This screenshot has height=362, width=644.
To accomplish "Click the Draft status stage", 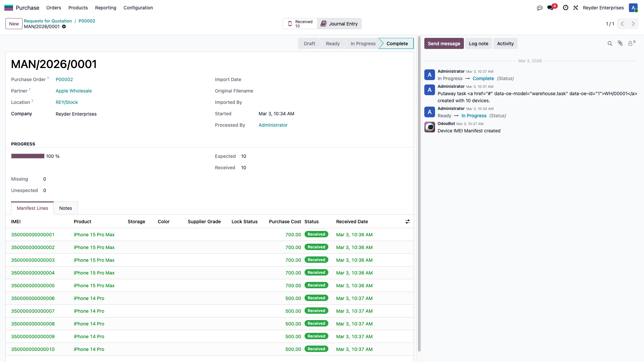I will tap(309, 44).
